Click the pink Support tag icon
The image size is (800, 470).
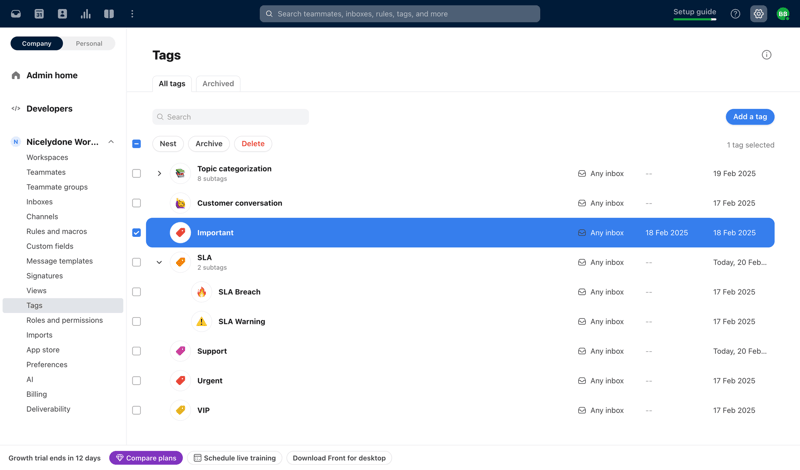coord(180,351)
